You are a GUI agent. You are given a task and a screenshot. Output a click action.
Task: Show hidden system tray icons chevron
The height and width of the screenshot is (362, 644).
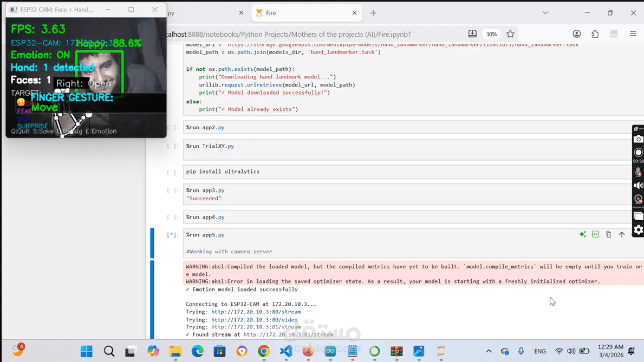tap(489, 351)
